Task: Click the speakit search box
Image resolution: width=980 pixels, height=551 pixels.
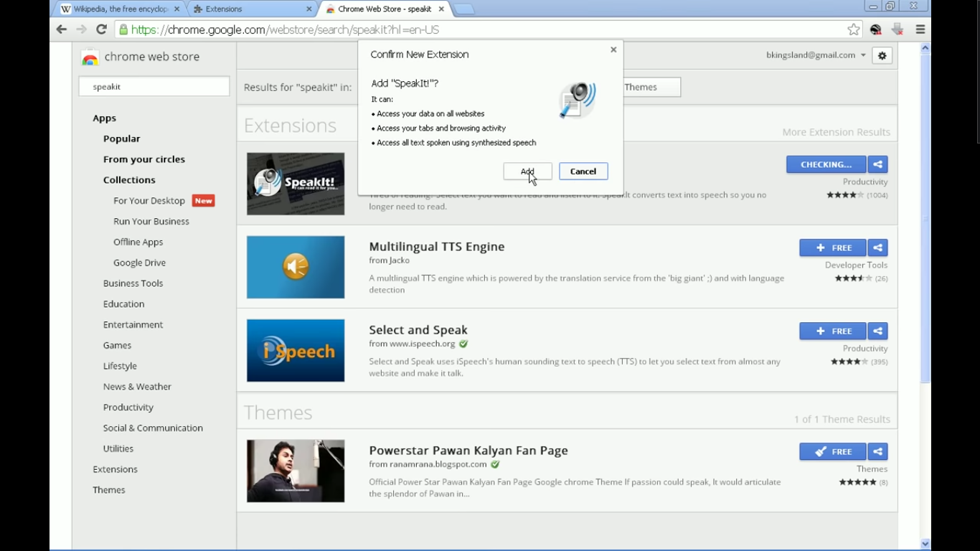Action: (x=154, y=86)
